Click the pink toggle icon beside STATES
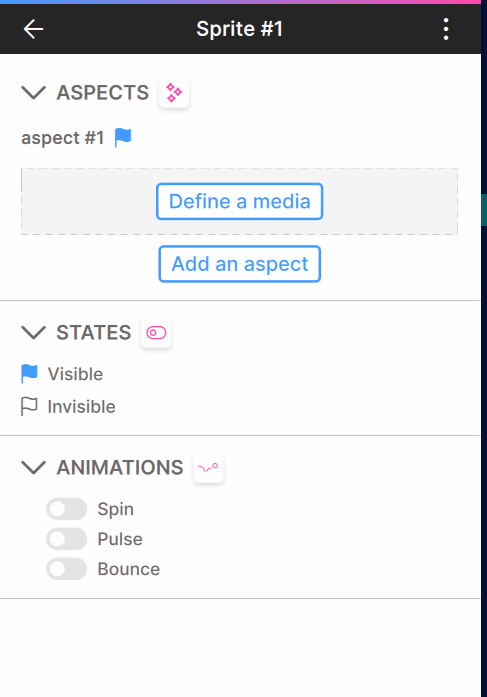The image size is (487, 697). (x=156, y=332)
